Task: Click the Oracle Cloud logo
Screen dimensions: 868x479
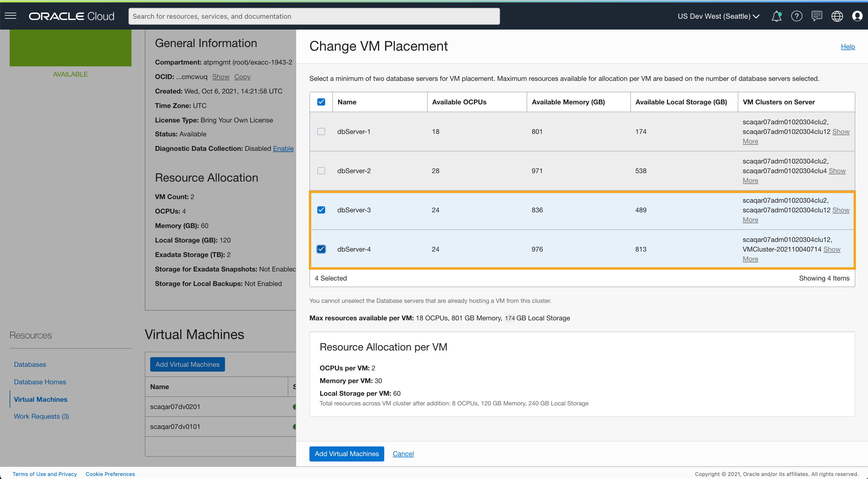Action: [71, 16]
